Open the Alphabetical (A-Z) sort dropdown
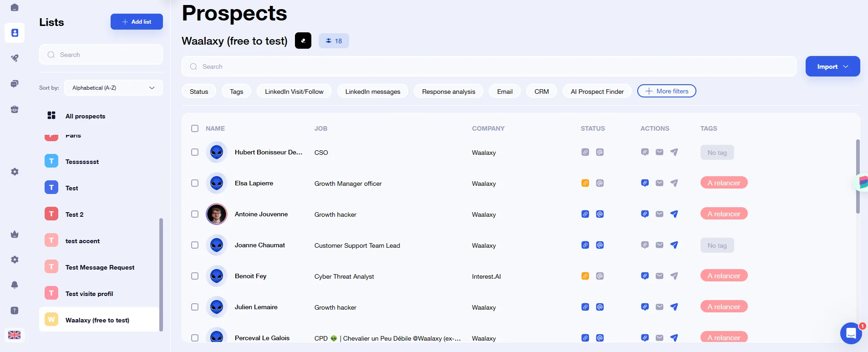 point(113,88)
